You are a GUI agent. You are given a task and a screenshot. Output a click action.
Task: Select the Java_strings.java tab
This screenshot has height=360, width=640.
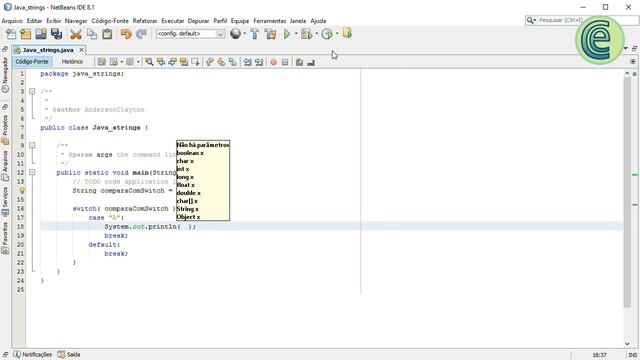(x=48, y=50)
